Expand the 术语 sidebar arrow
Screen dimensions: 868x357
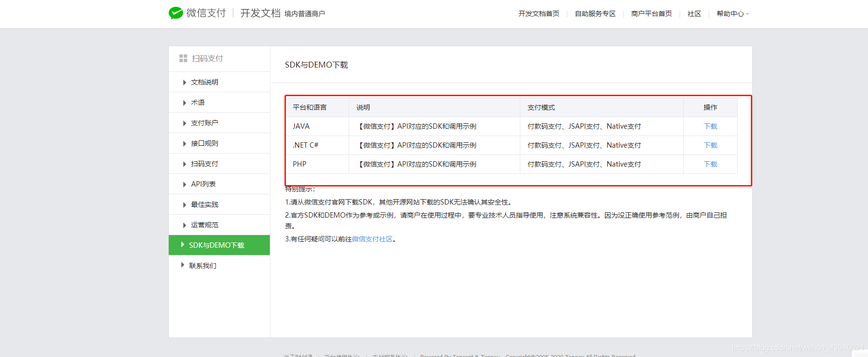point(184,103)
